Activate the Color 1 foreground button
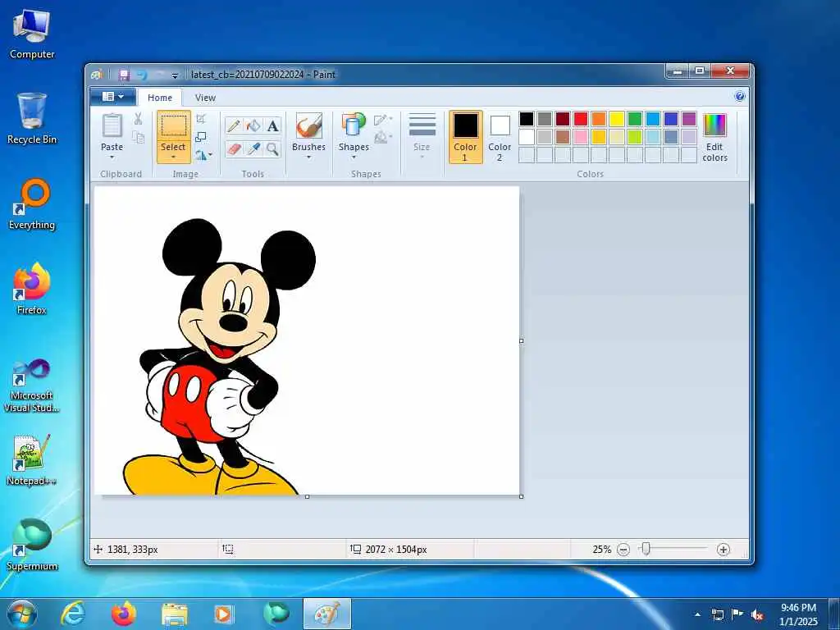 pos(465,137)
